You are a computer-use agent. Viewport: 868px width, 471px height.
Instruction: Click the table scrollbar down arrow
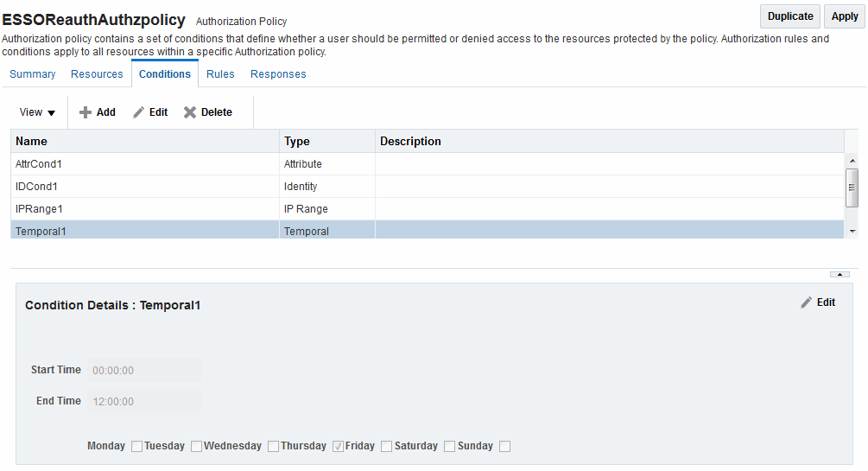click(x=852, y=231)
